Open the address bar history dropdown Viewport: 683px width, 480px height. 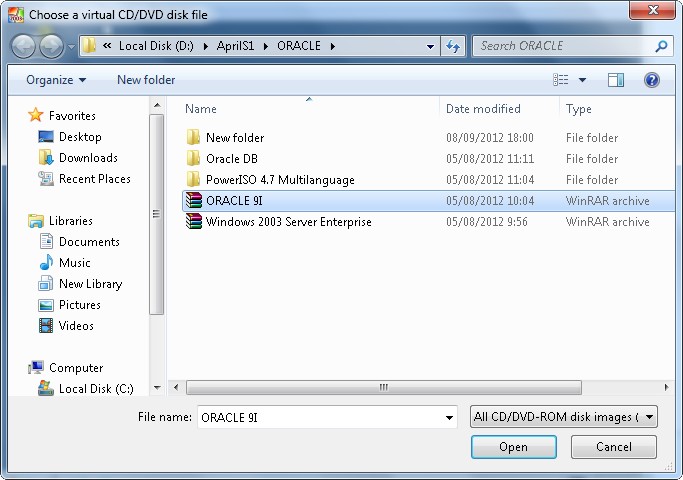click(430, 47)
